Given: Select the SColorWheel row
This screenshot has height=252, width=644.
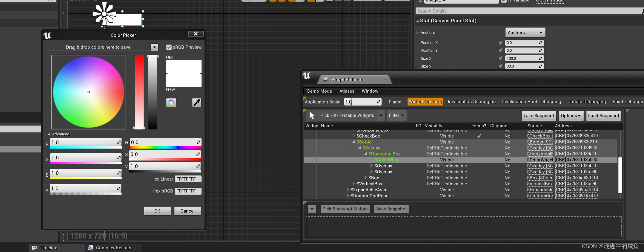Looking at the screenshot, I should pos(461,160).
